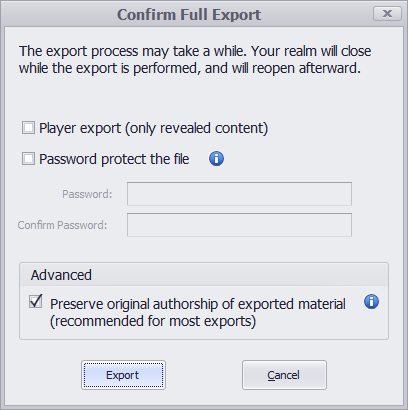The image size is (408, 410).
Task: Focus the Password input field
Action: tap(239, 194)
